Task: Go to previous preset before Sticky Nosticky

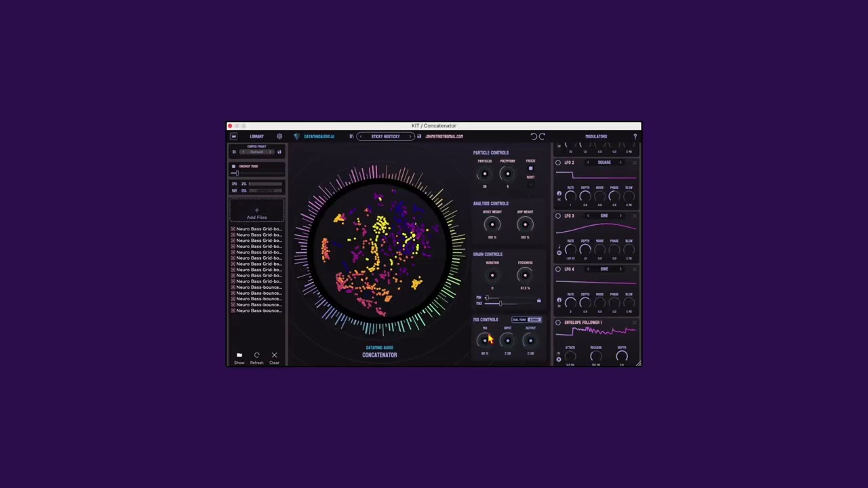Action: (x=361, y=136)
